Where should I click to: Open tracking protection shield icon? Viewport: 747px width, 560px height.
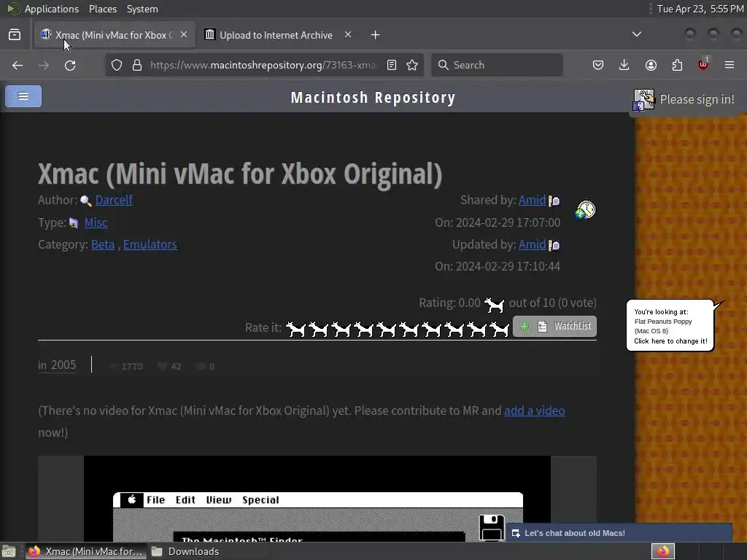tap(117, 65)
